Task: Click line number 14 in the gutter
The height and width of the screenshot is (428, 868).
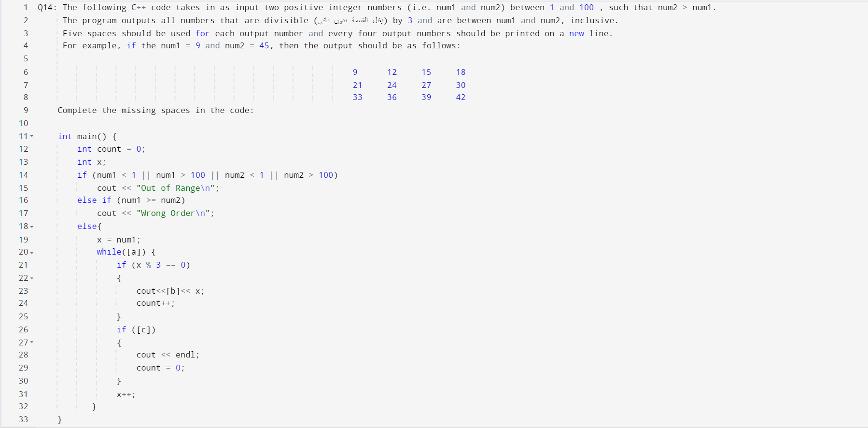Action: (x=23, y=175)
